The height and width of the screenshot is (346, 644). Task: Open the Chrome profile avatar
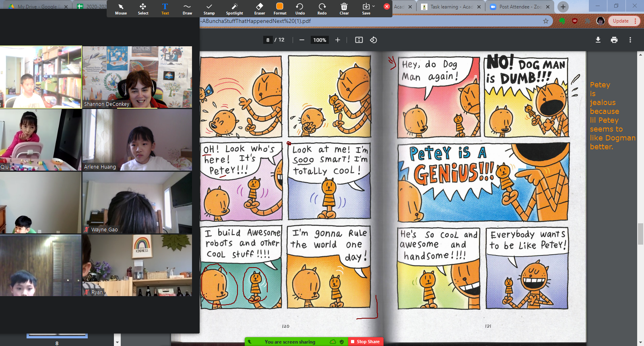[601, 21]
